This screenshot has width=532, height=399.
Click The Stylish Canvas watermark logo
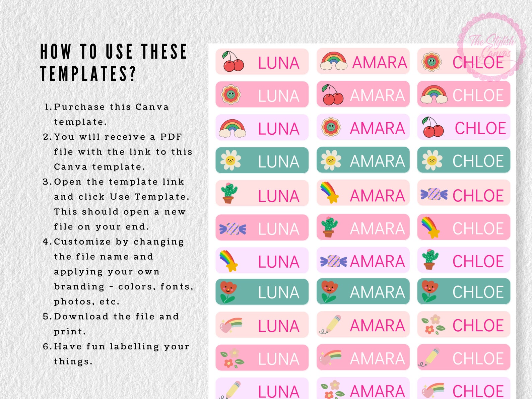click(x=491, y=47)
